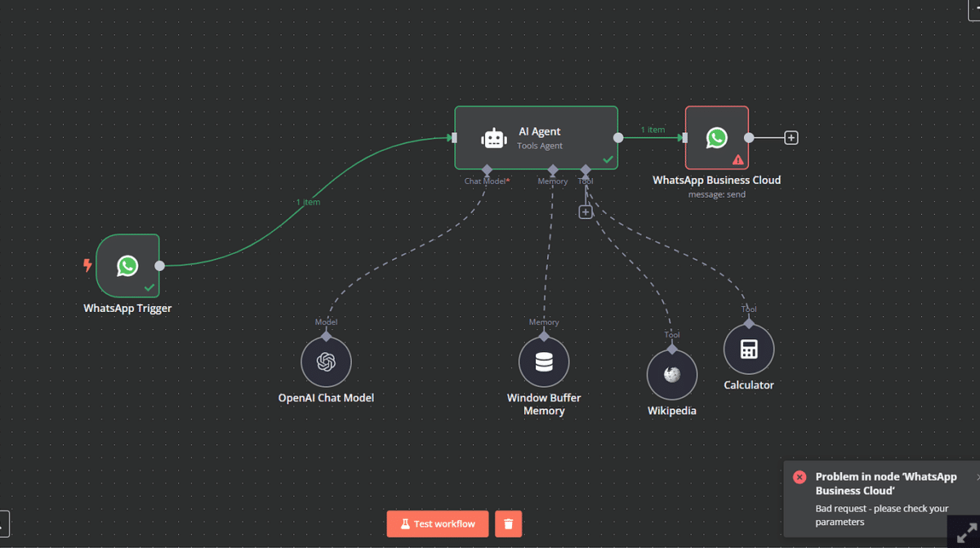Click the red error icon in notification
Screen dimensions: 980x548
(x=800, y=477)
